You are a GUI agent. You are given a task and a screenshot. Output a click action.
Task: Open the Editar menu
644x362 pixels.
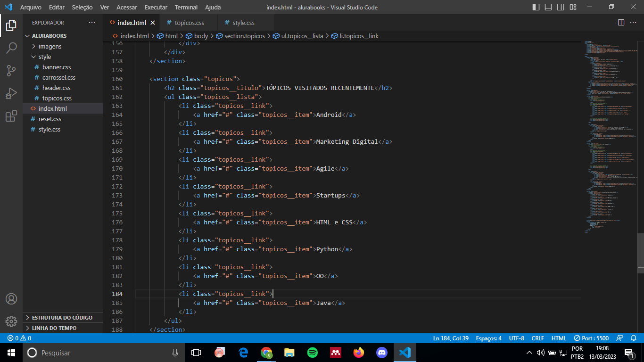tap(57, 7)
